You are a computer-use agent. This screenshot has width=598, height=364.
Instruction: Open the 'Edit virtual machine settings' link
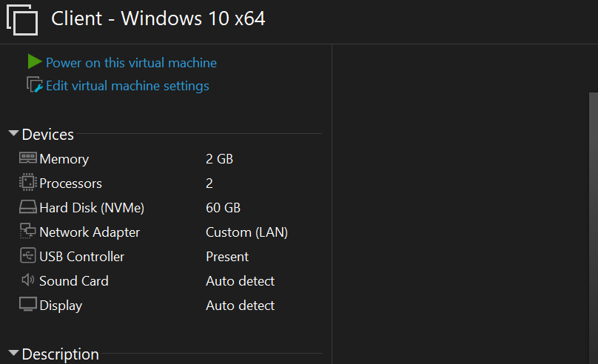click(127, 86)
